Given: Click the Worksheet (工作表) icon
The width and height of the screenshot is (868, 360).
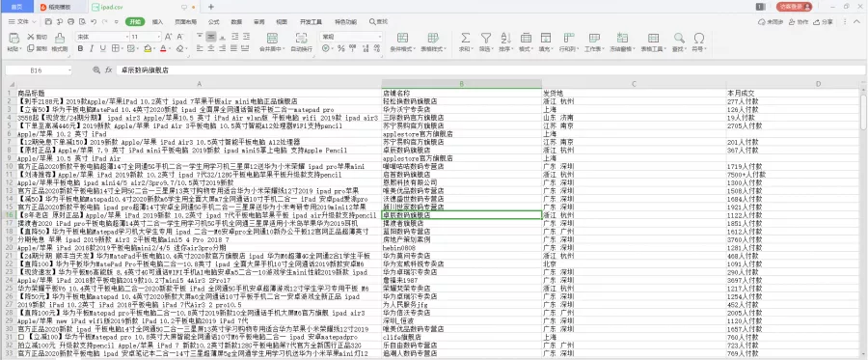Looking at the screenshot, I should coord(594,38).
